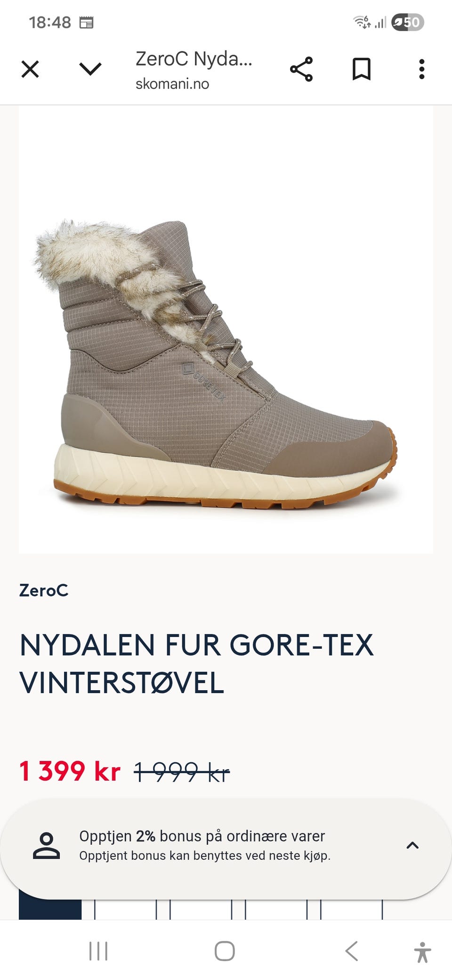Tap the share icon
This screenshot has height=980, width=452.
click(301, 69)
